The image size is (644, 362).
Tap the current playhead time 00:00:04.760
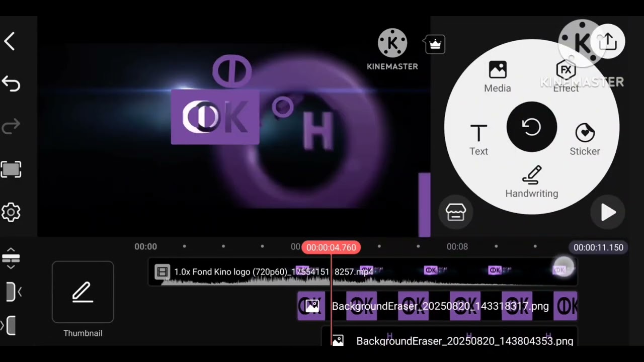click(x=331, y=247)
